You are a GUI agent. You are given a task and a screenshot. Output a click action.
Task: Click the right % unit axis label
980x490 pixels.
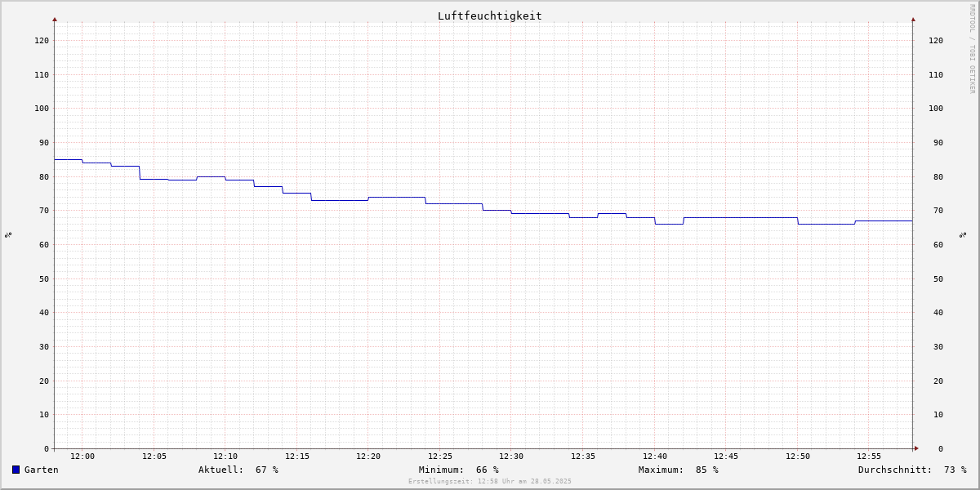tap(963, 235)
